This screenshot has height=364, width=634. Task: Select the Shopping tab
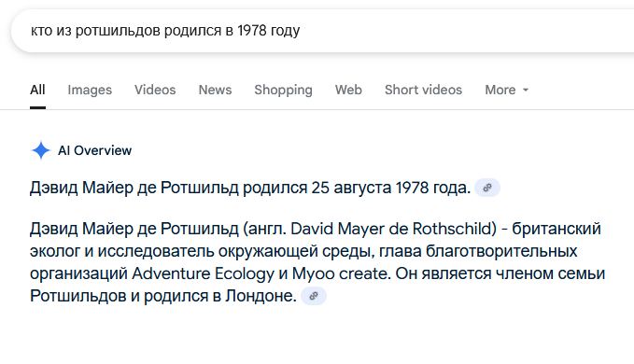point(283,90)
